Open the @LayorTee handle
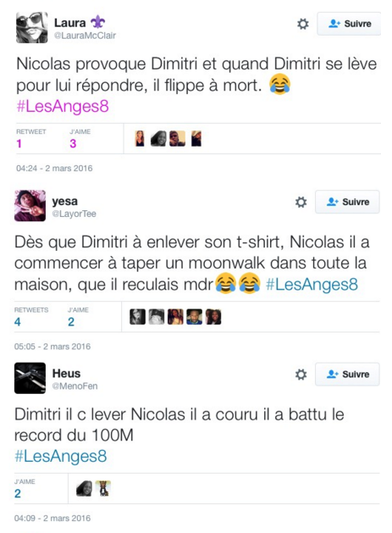 click(74, 214)
